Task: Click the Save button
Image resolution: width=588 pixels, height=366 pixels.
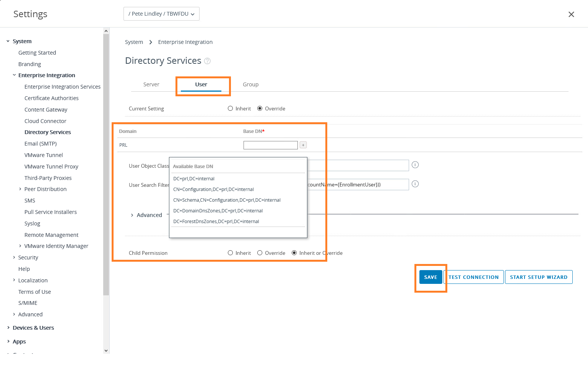Action: click(430, 277)
